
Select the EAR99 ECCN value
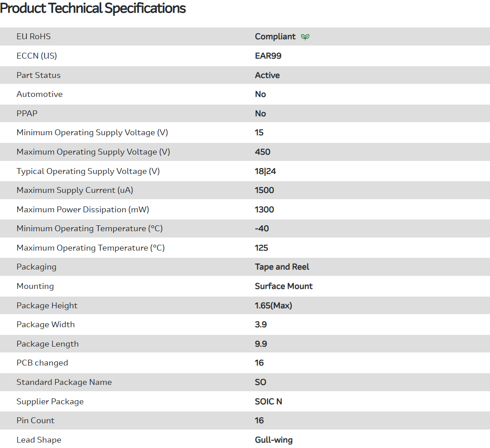268,56
